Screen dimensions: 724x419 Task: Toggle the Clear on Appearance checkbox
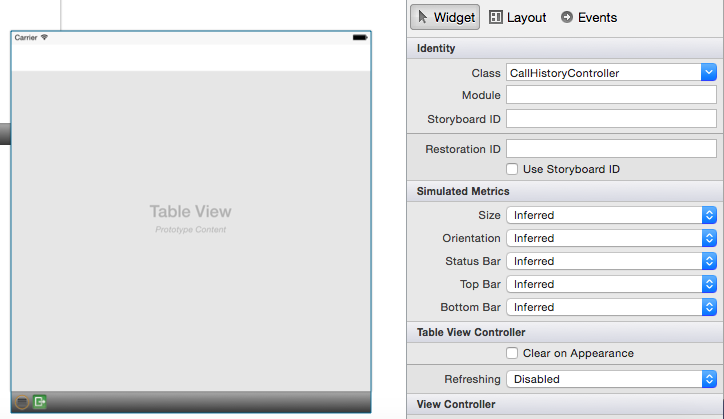point(513,353)
